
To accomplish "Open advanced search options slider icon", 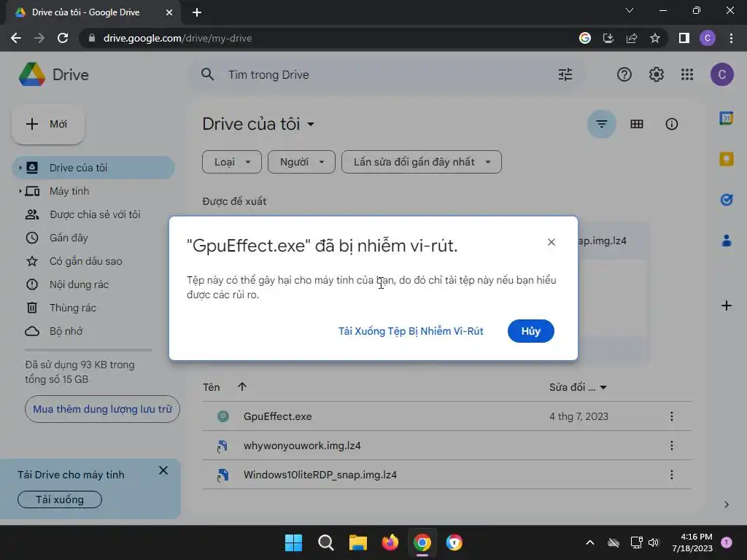I will click(x=565, y=74).
